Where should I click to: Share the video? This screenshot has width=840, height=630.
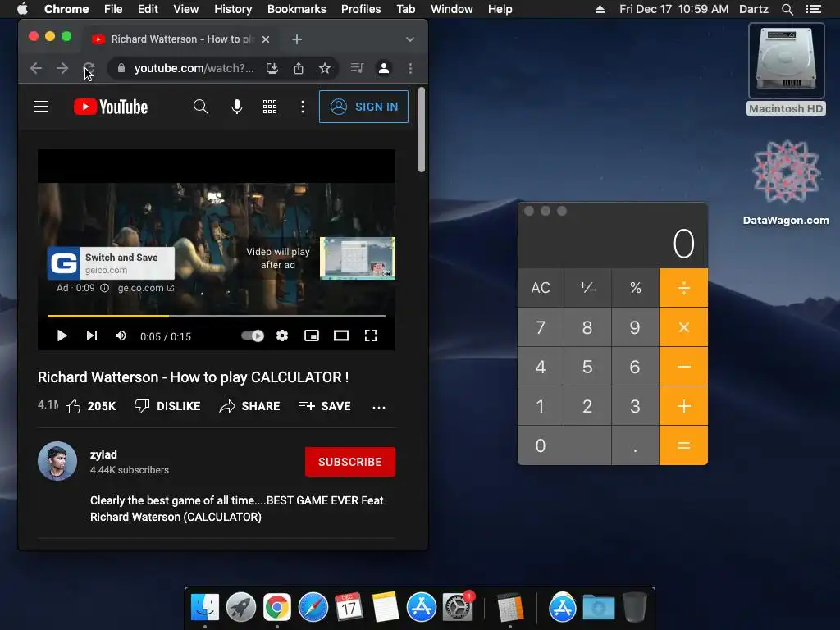pos(249,406)
